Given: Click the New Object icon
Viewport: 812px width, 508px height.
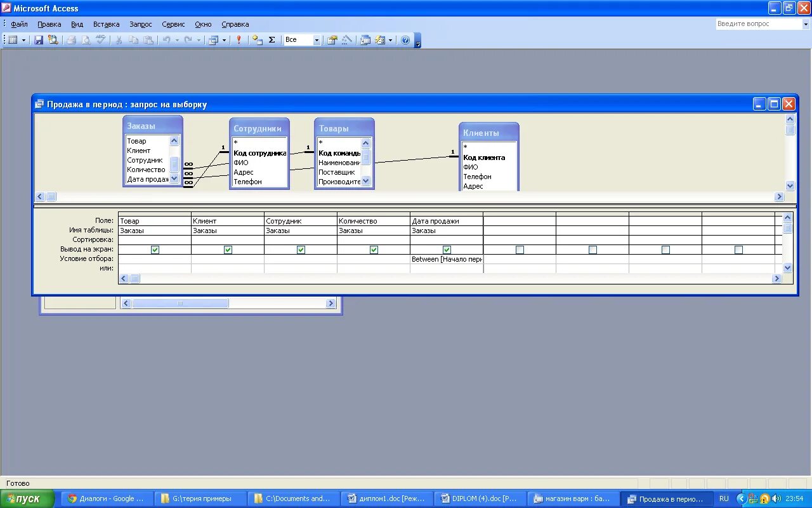Looking at the screenshot, I should tap(380, 40).
